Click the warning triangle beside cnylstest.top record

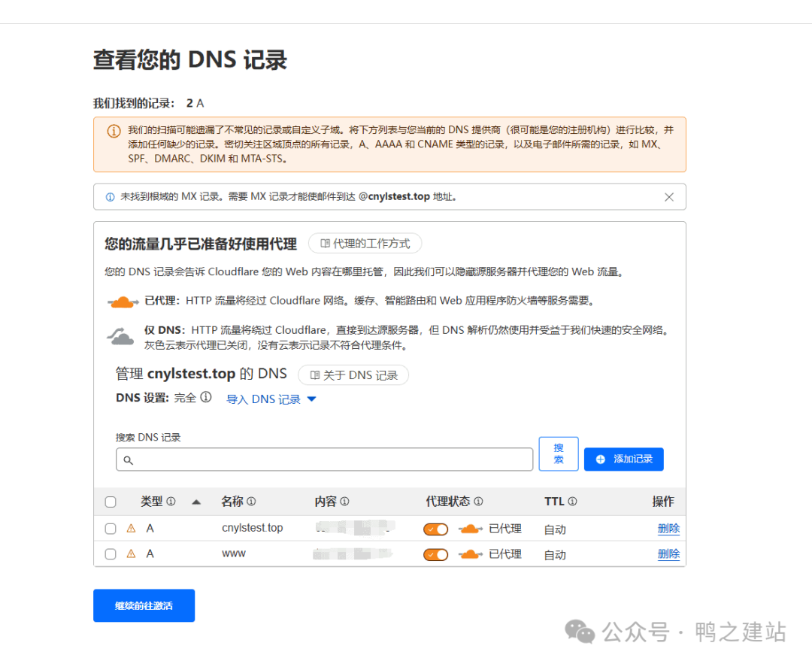pyautogui.click(x=129, y=528)
